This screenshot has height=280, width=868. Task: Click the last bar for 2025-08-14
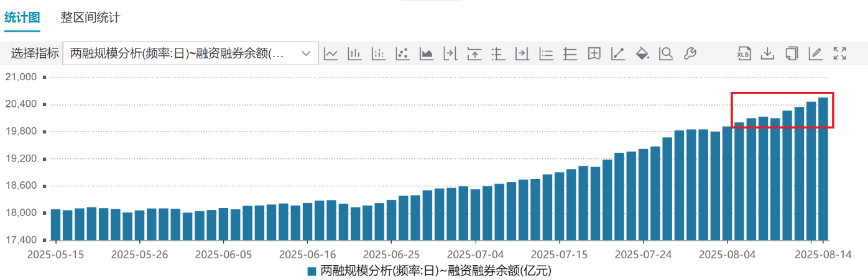coord(823,169)
